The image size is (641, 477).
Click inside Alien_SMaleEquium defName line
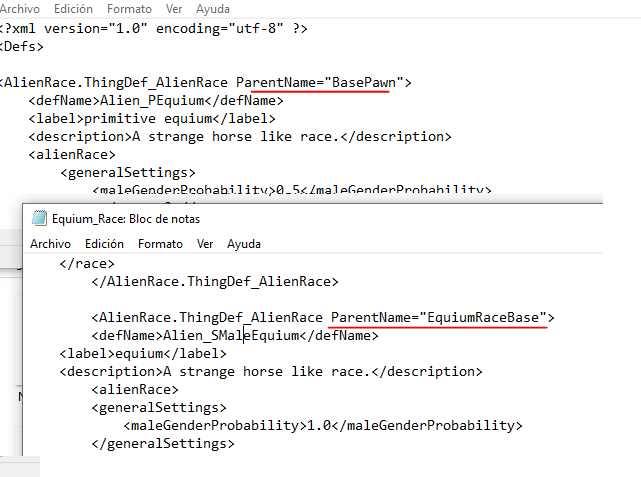(235, 336)
